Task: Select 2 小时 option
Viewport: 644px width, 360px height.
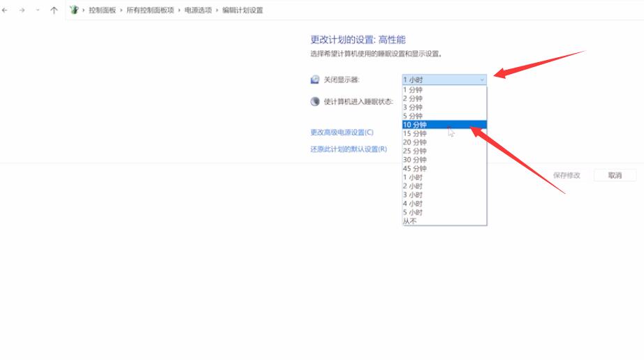Action: 444,186
